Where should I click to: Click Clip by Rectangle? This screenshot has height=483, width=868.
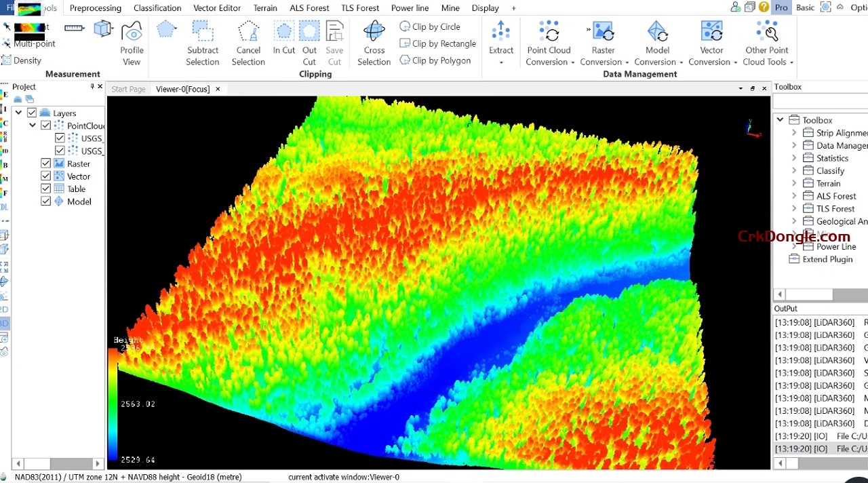tap(438, 43)
